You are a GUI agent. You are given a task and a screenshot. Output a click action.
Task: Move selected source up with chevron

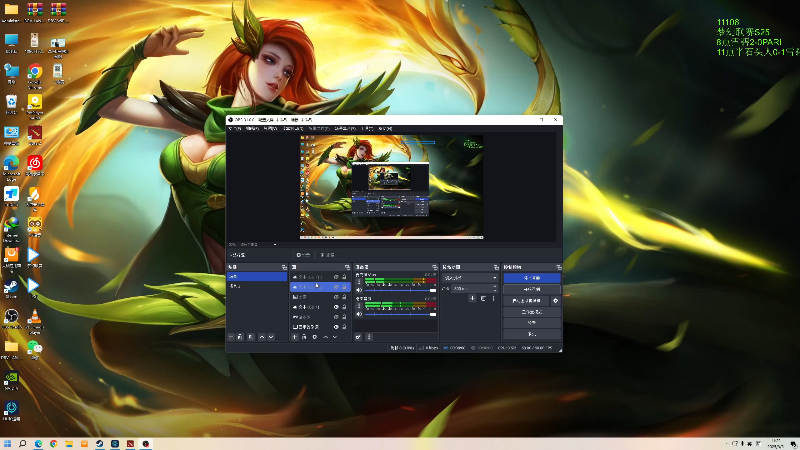point(326,337)
